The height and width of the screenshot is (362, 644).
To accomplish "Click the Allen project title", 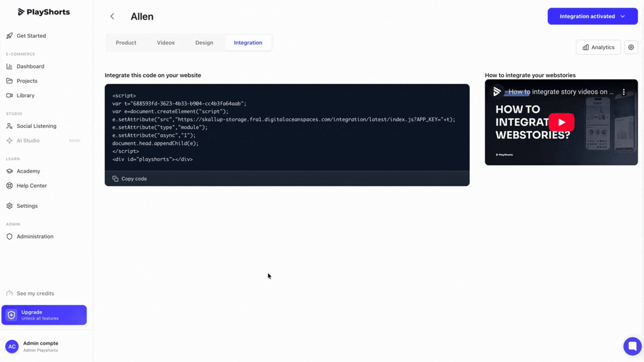I will pyautogui.click(x=142, y=16).
